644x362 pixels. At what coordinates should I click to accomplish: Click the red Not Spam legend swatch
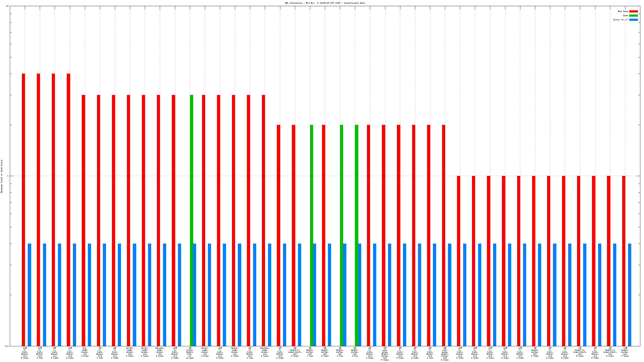[633, 12]
